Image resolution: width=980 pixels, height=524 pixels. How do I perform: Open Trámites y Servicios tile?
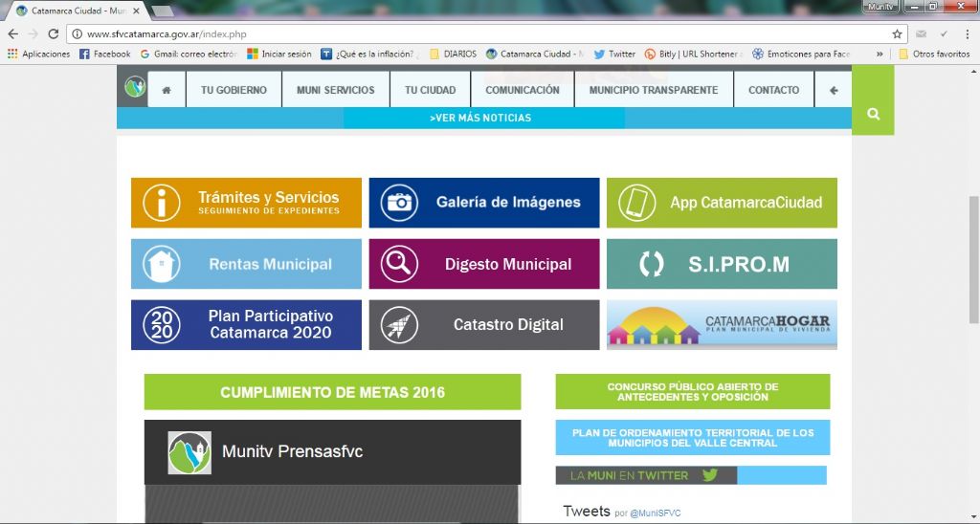(246, 203)
